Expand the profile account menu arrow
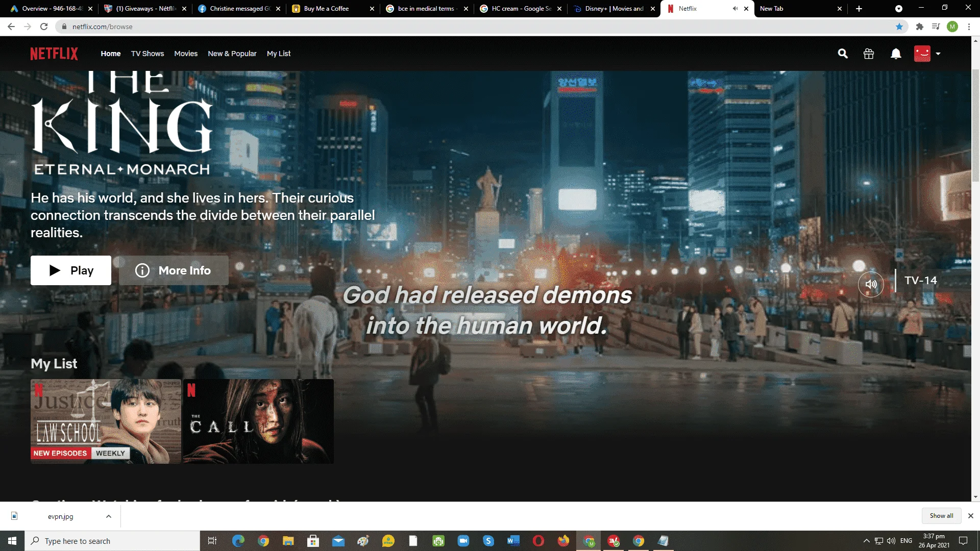This screenshot has height=551, width=980. (x=938, y=54)
